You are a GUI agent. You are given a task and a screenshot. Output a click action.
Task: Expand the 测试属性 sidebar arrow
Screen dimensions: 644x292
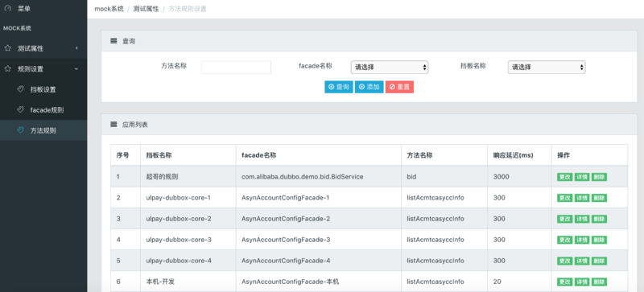[76, 48]
